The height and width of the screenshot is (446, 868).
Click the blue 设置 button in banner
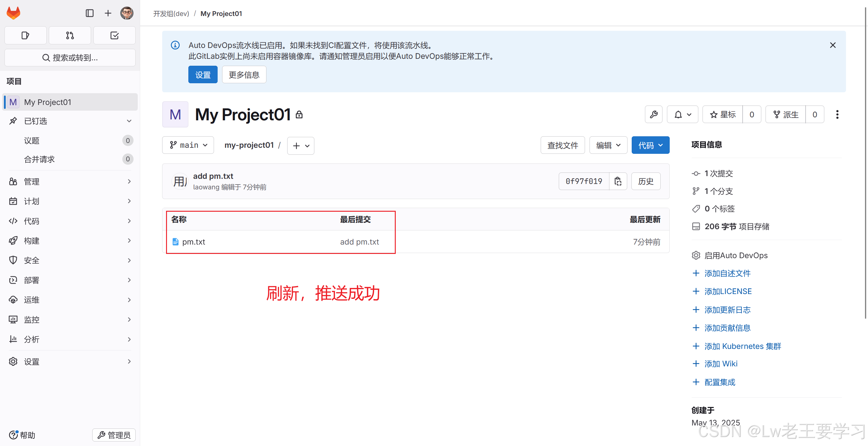tap(203, 74)
